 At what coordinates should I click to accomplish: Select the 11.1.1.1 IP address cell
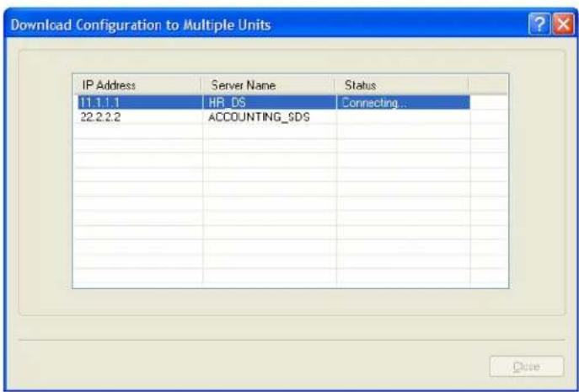pyautogui.click(x=140, y=102)
